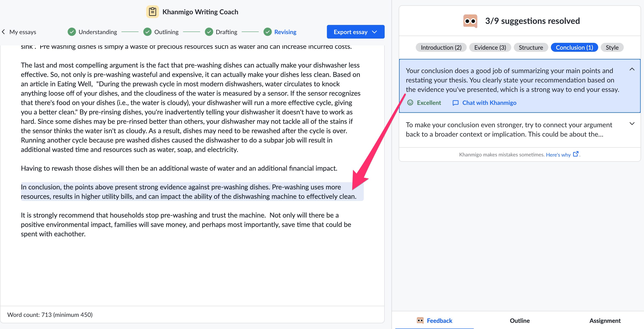
Task: Click the green checkmark on Understanding step
Action: tap(72, 32)
